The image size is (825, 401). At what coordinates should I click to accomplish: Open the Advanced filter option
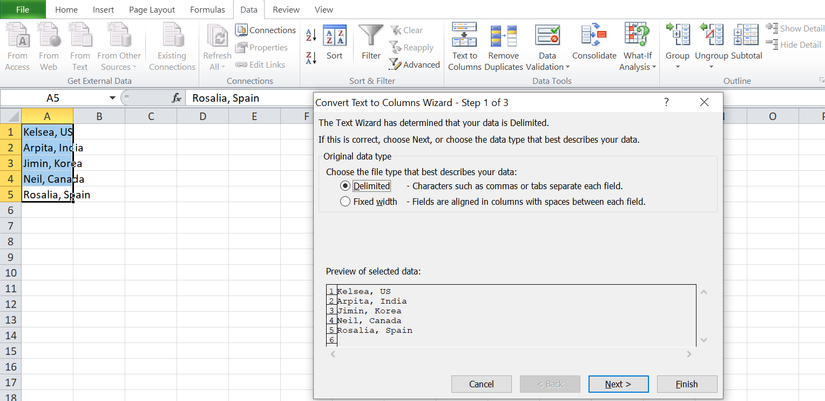[415, 65]
